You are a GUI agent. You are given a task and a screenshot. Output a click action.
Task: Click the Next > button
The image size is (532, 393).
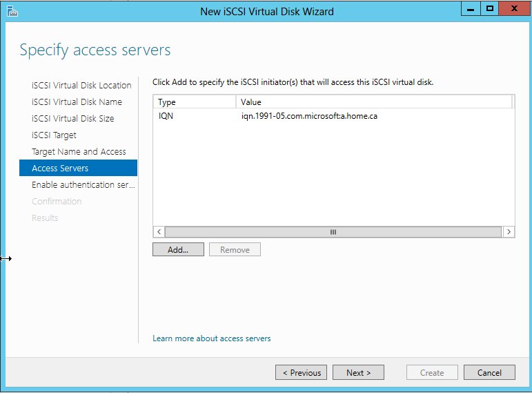pos(358,372)
